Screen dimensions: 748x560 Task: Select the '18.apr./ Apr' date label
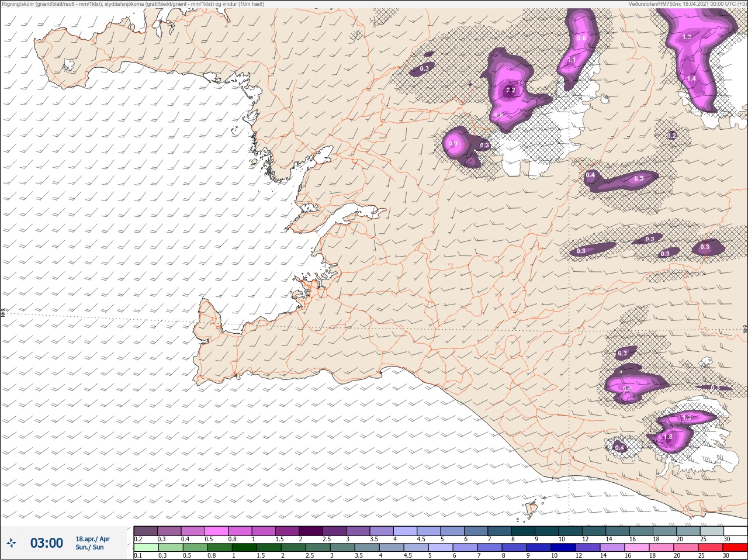point(92,539)
